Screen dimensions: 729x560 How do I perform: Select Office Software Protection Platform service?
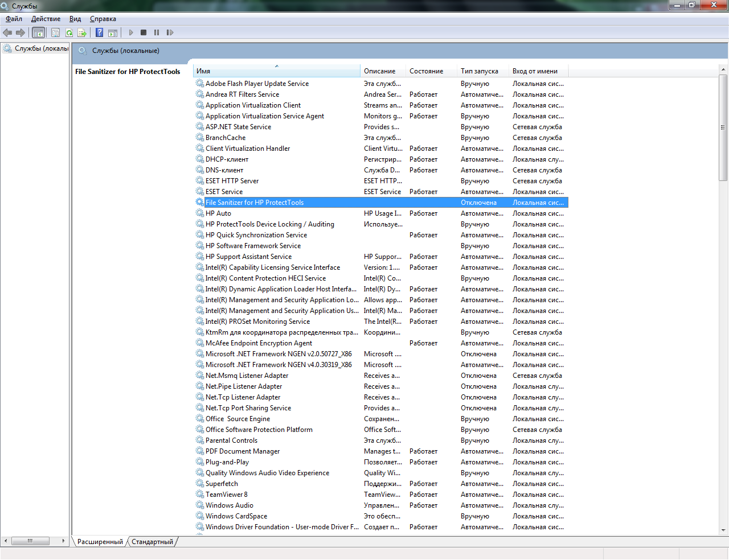coord(381,430)
